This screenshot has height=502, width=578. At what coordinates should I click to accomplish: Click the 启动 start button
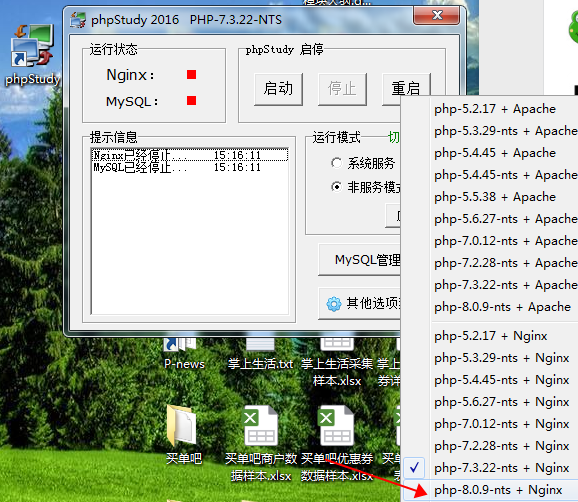(278, 89)
